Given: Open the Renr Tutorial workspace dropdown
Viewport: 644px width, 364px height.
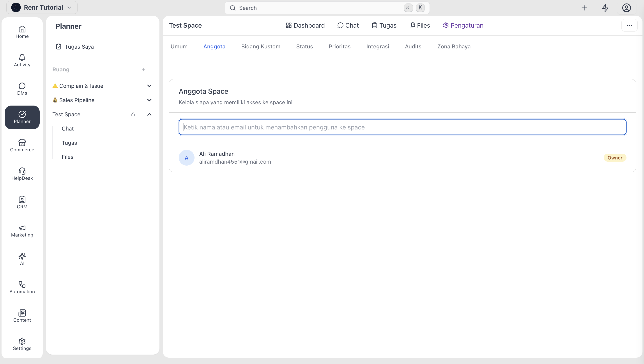Looking at the screenshot, I should 42,7.
